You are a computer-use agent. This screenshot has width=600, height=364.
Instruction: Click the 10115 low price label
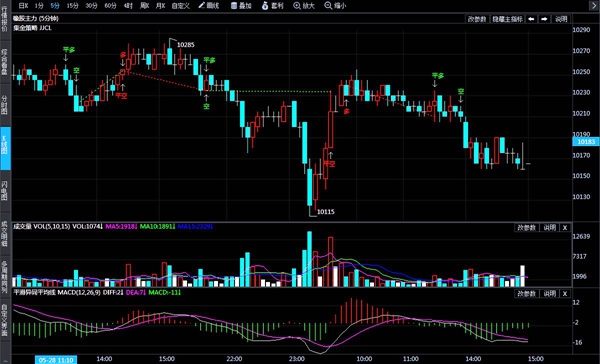coord(326,212)
